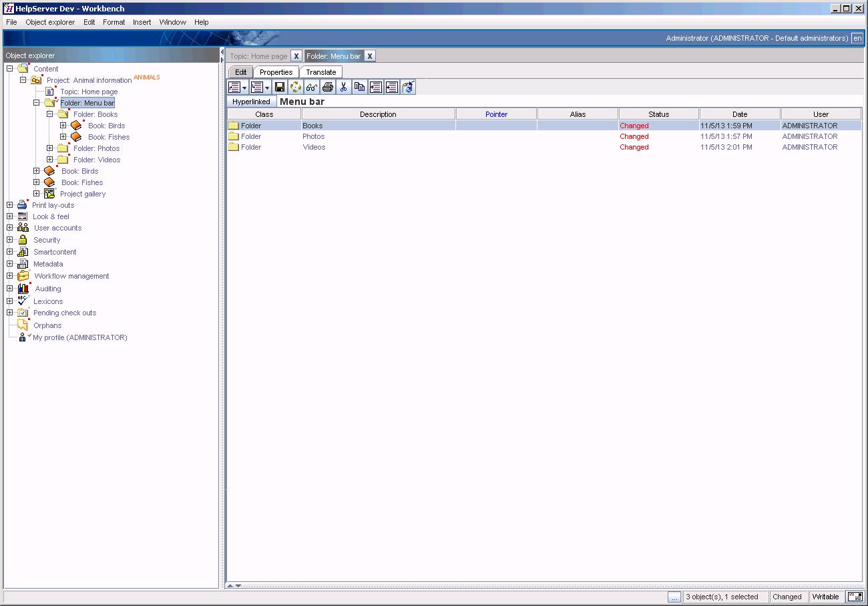
Task: Click the green refresh arrows toolbar icon
Action: [x=296, y=87]
